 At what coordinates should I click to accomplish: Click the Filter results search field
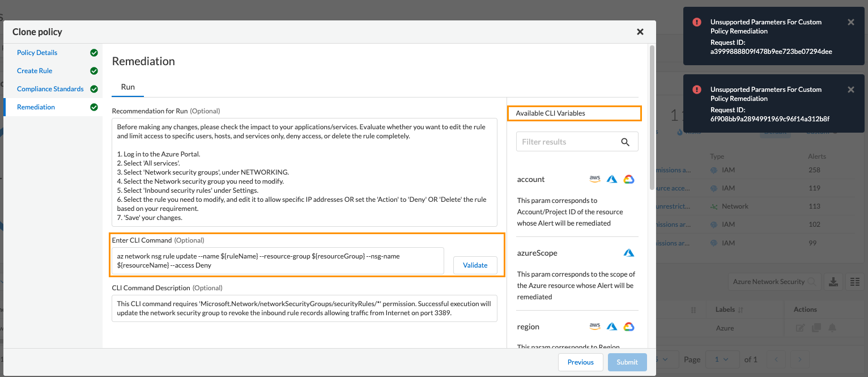567,142
